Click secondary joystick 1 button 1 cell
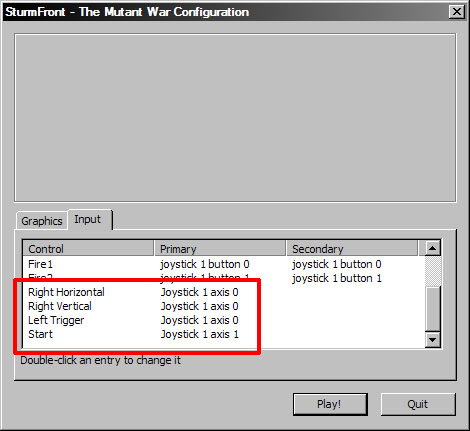The width and height of the screenshot is (470, 431). click(337, 278)
